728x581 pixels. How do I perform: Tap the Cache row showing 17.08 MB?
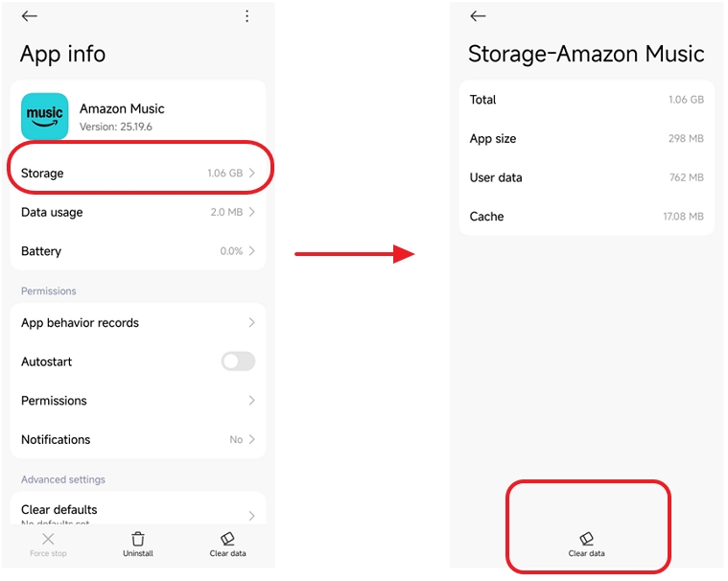(x=586, y=217)
